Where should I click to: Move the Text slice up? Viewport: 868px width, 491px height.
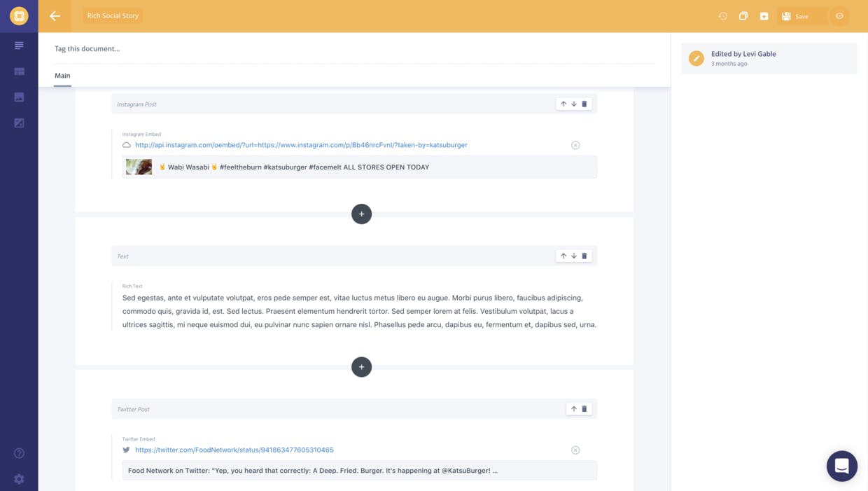(x=563, y=256)
